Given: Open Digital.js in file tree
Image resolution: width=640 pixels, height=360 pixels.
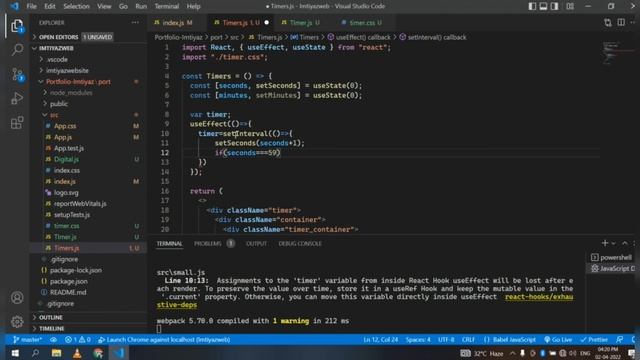Looking at the screenshot, I should [66, 159].
